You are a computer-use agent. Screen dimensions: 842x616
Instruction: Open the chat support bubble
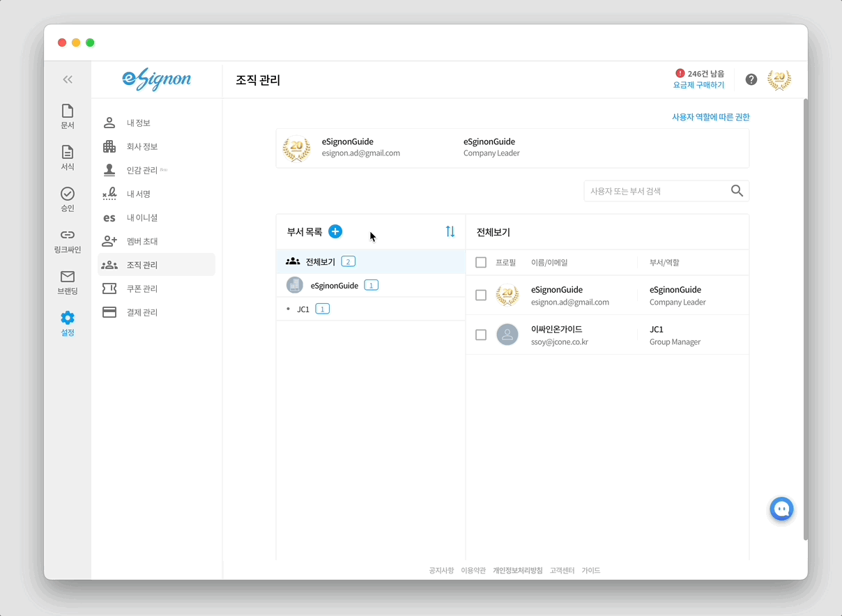[x=782, y=509]
